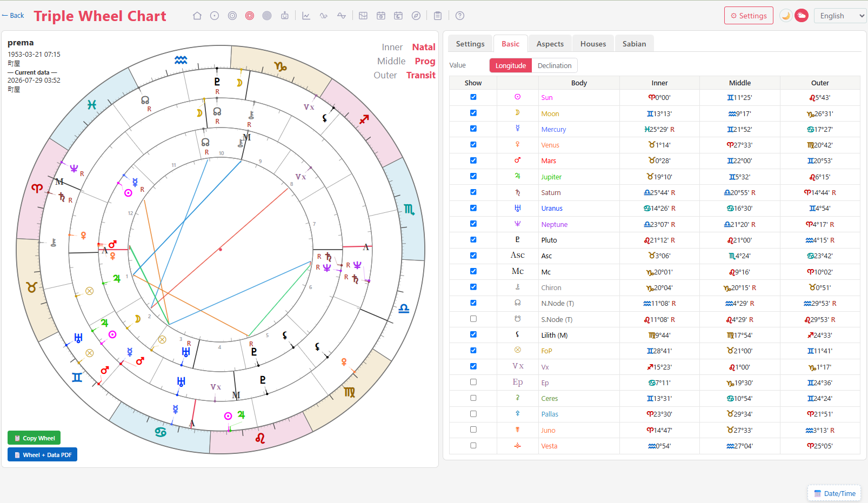The height and width of the screenshot is (503, 868).
Task: Enable the Vesta show checkbox
Action: (x=473, y=446)
